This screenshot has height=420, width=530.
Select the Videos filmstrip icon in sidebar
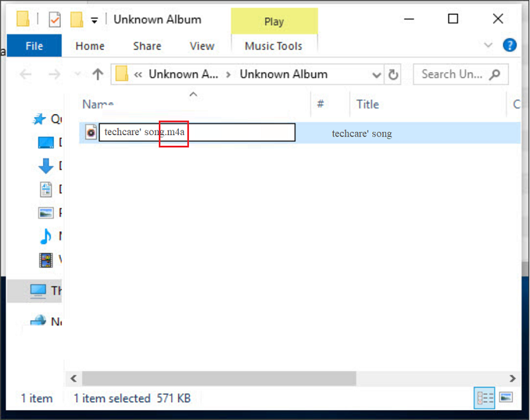pyautogui.click(x=46, y=260)
